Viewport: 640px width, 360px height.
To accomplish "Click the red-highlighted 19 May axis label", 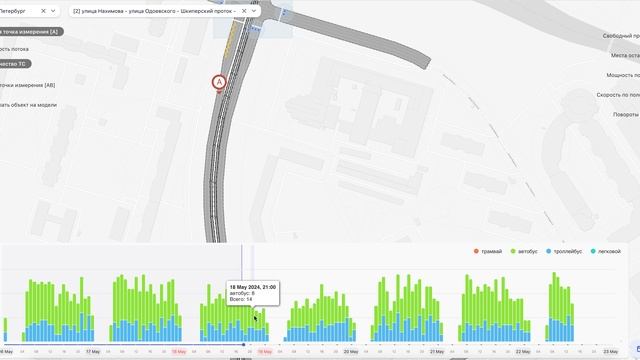I will (265, 351).
